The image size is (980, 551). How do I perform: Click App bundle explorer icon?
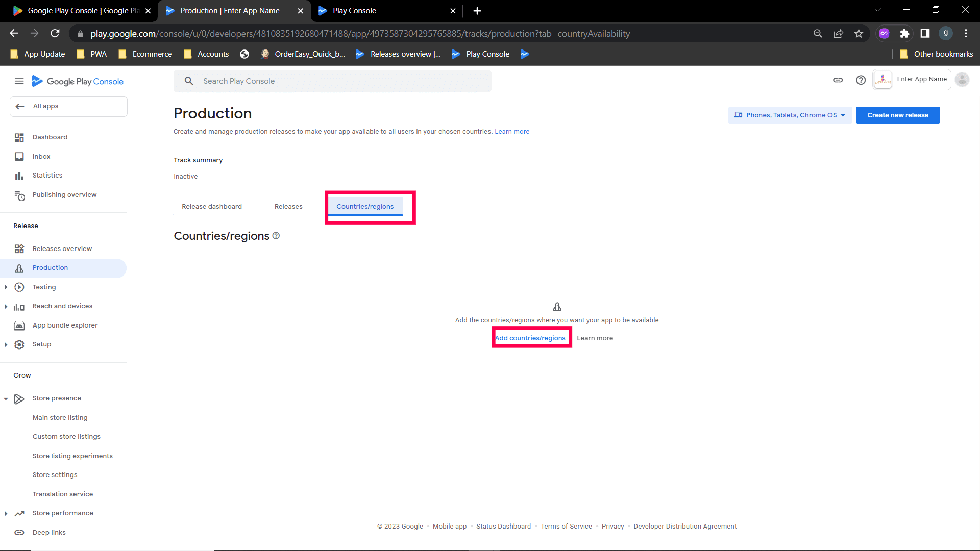point(19,325)
